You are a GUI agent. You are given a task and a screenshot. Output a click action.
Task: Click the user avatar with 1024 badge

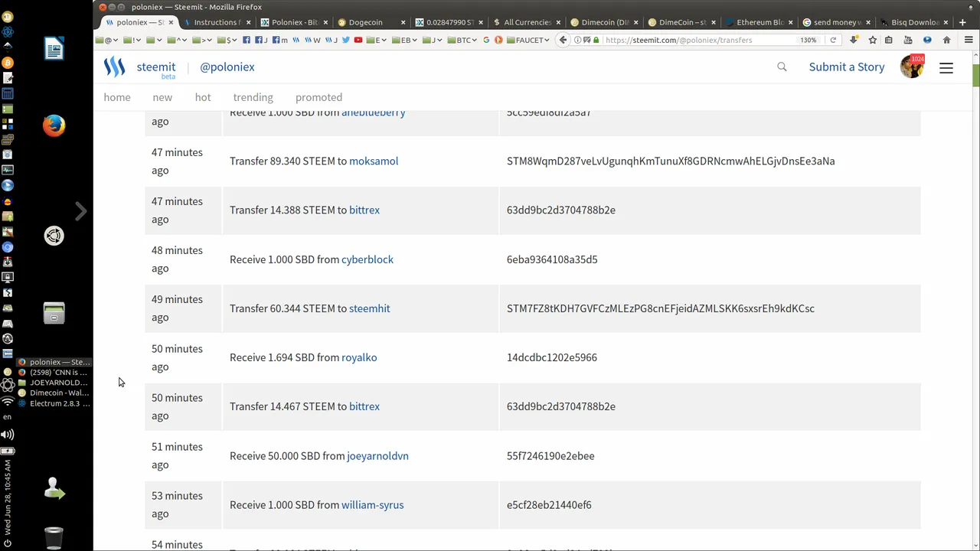[911, 67]
